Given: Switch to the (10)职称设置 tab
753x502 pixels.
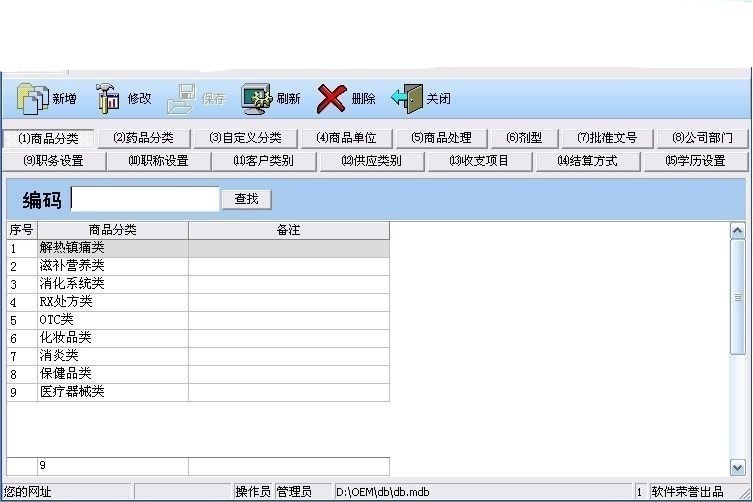Looking at the screenshot, I should point(159,161).
